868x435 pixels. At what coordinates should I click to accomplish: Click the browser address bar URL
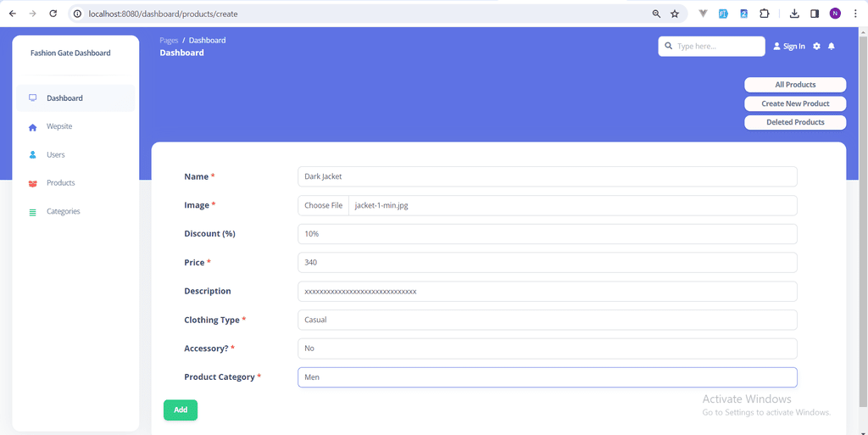click(x=164, y=14)
